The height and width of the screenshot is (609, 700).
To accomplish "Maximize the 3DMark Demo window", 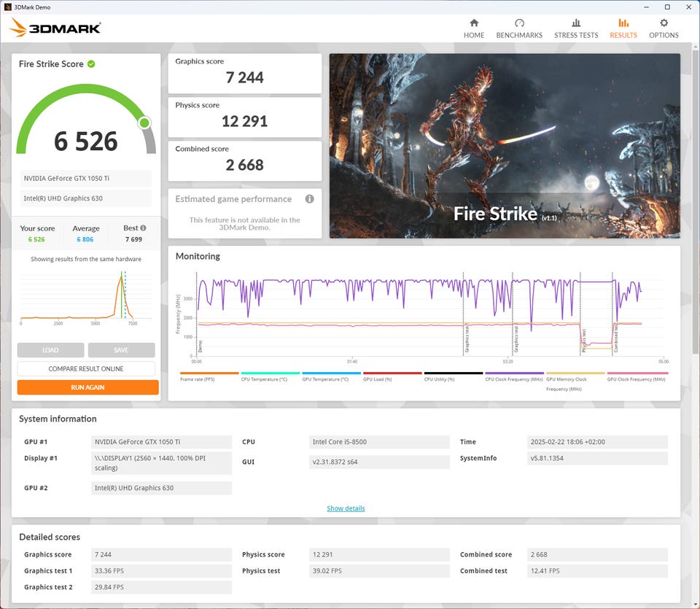I will click(x=667, y=7).
